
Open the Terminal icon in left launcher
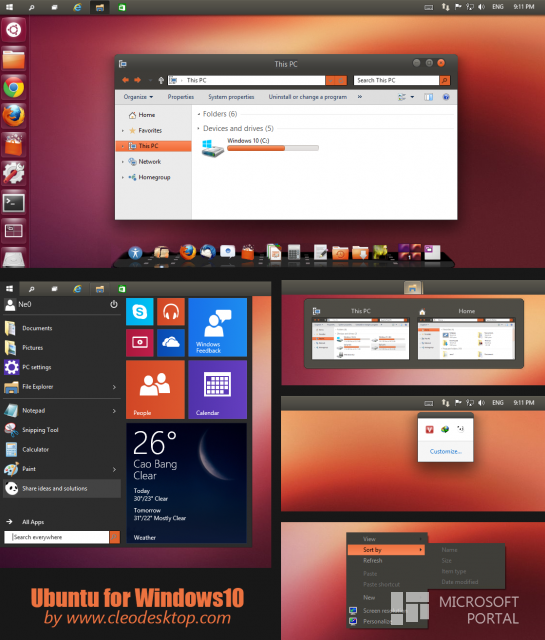tap(13, 202)
